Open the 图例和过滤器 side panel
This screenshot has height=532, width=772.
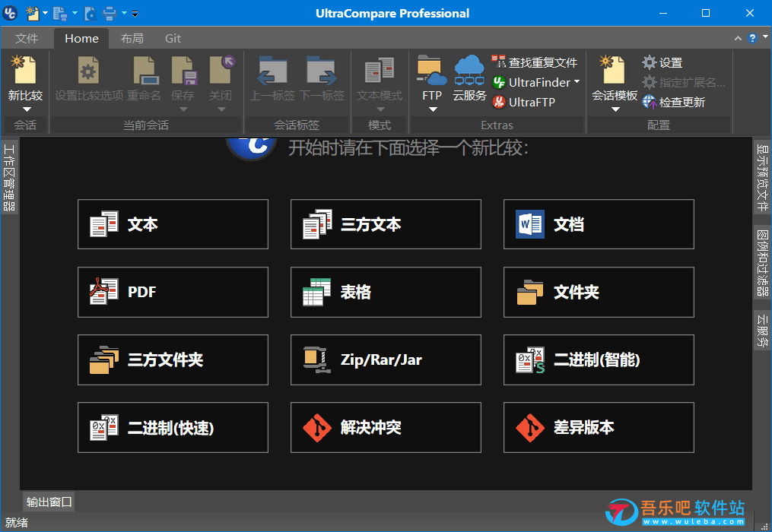pos(762,263)
